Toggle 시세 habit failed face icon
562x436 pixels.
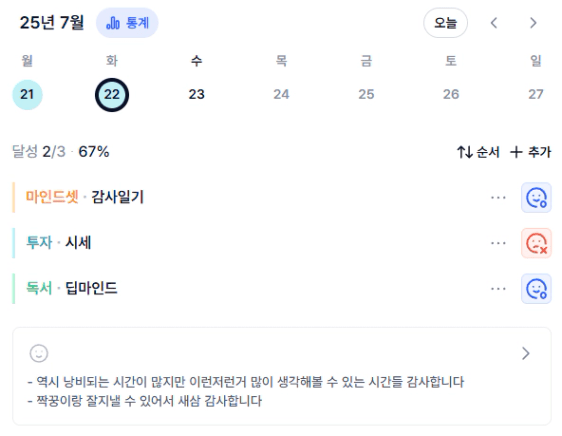point(536,243)
